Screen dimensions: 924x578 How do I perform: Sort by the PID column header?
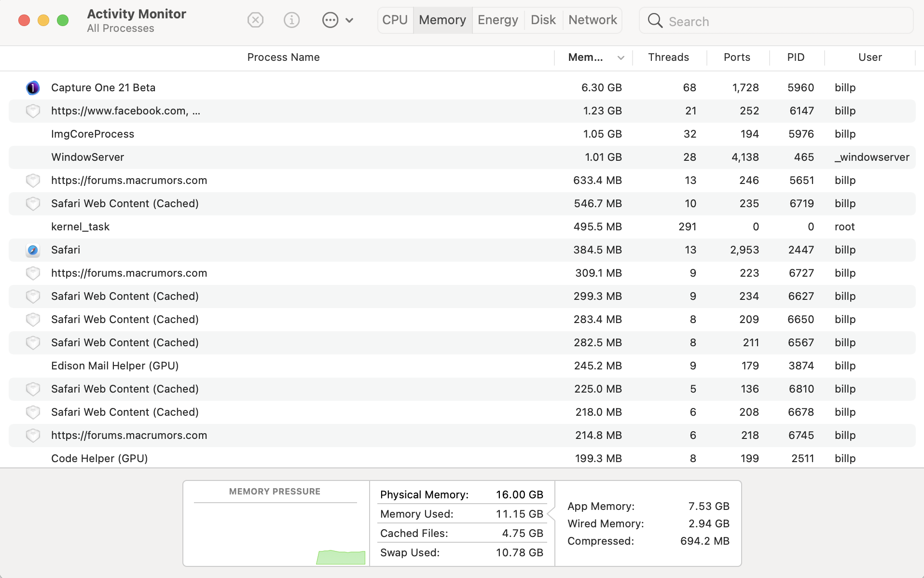(796, 57)
